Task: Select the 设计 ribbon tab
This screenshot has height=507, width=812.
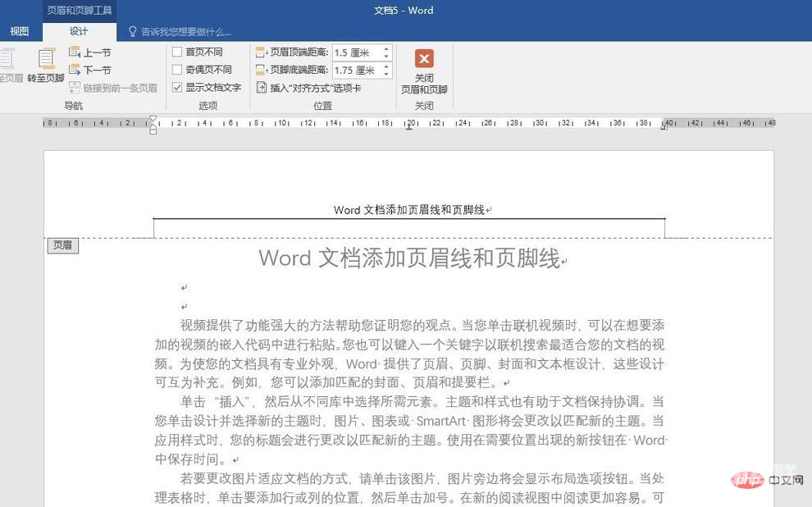Action: (x=79, y=32)
